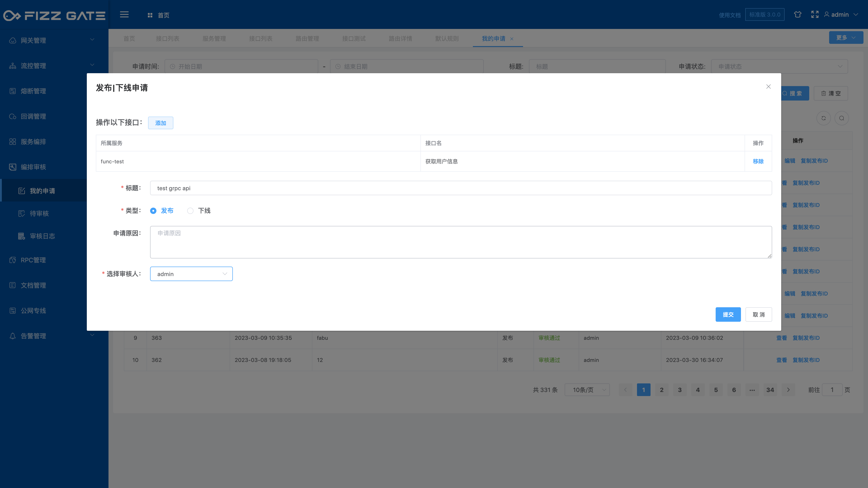The image size is (868, 488).
Task: Click the 提交 button
Action: pos(728,314)
